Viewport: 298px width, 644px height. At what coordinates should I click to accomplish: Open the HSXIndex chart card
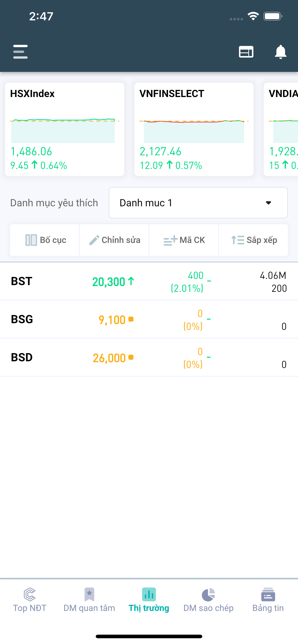coord(65,129)
